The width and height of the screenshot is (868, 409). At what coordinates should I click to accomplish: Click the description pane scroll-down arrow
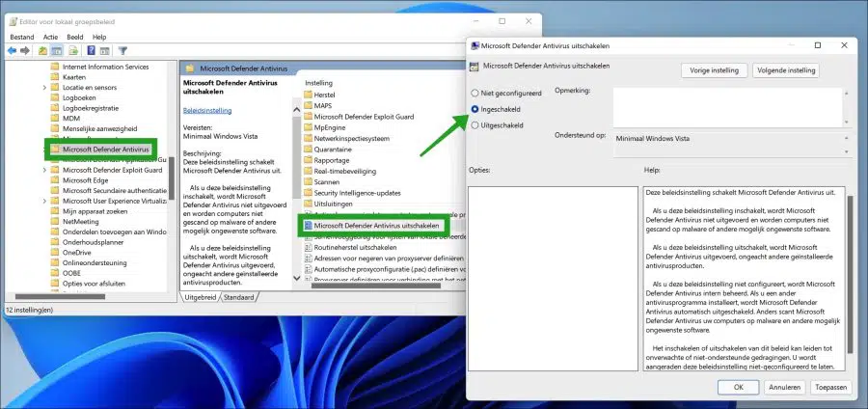297,278
